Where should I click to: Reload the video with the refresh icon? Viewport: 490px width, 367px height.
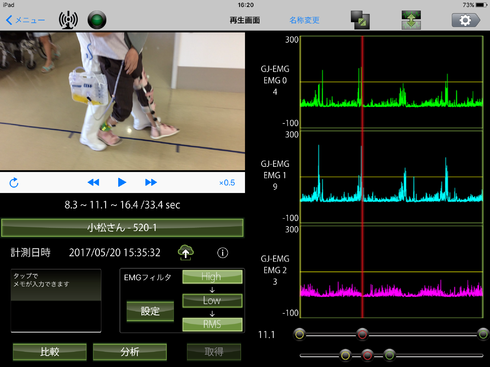(14, 183)
